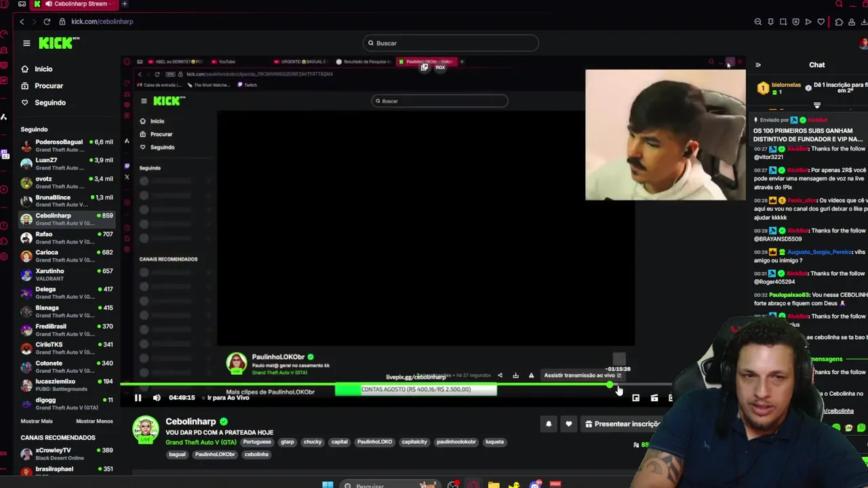Reload the current page
This screenshot has height=488, width=868.
click(x=47, y=22)
